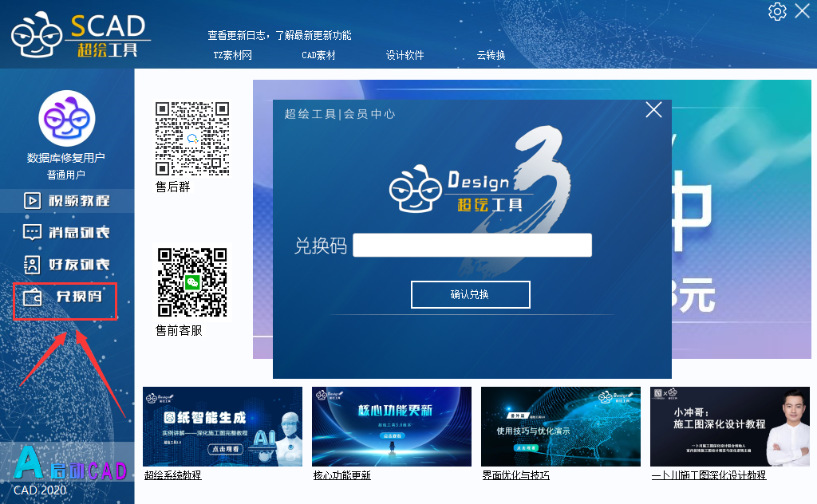Open the settings gear icon
The height and width of the screenshot is (504, 817).
click(777, 11)
